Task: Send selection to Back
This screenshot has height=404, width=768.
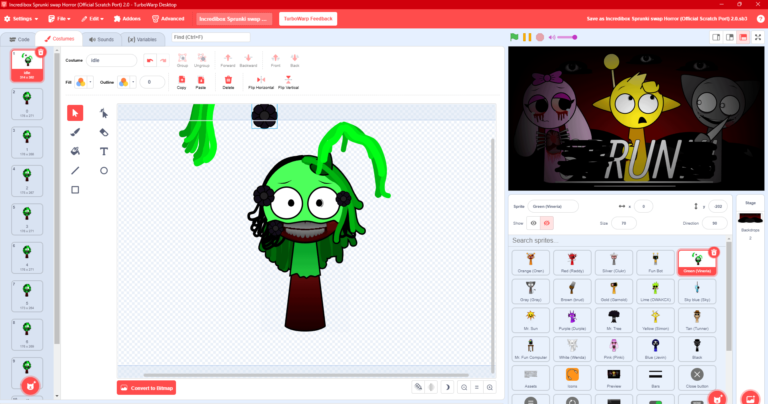Action: click(x=294, y=60)
